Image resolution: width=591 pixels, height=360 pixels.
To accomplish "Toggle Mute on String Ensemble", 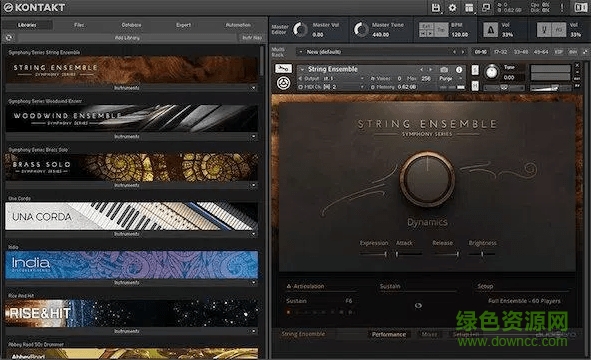I will [475, 86].
